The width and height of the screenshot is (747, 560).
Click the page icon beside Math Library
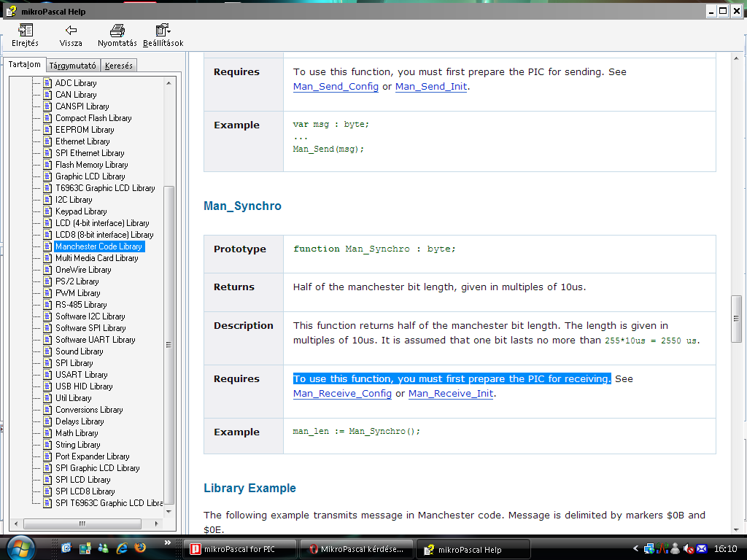click(x=47, y=433)
